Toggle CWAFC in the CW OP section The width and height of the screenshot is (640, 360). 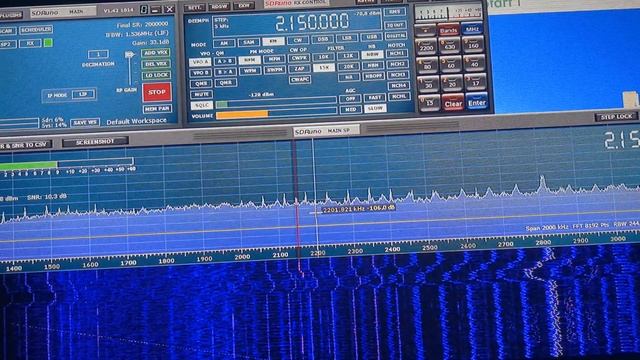pos(300,80)
